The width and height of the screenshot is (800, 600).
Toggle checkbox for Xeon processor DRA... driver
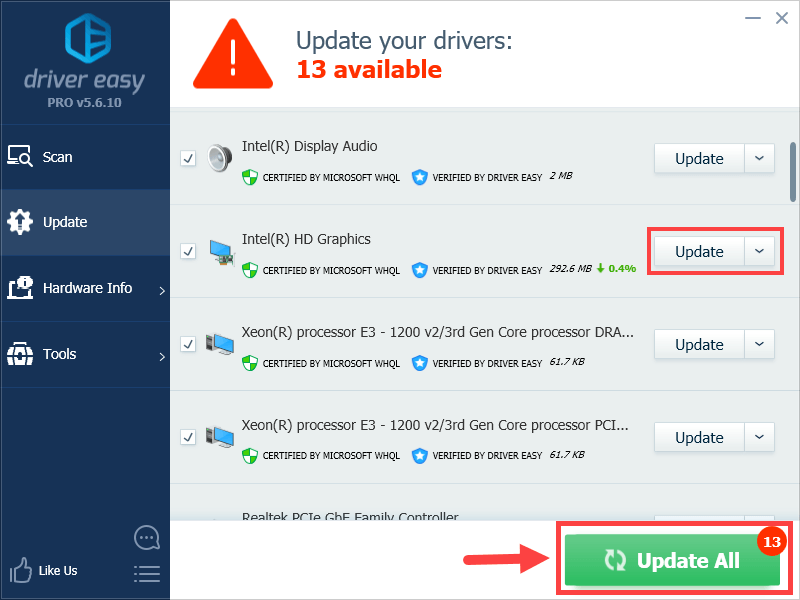(x=188, y=344)
